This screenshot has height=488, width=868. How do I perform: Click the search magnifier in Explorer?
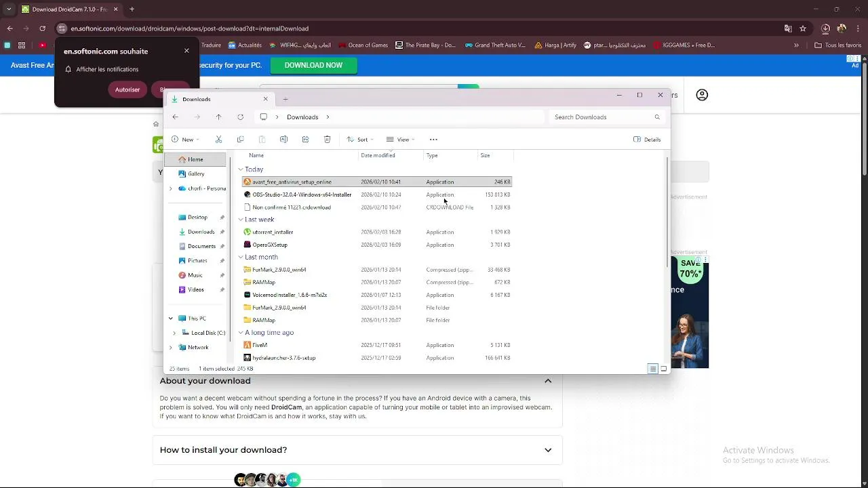tap(657, 117)
